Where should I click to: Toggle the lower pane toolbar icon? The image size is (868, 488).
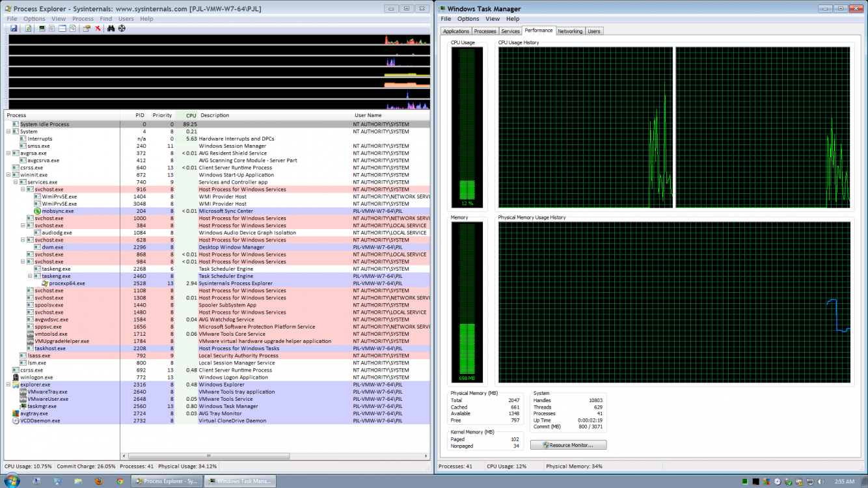point(62,29)
